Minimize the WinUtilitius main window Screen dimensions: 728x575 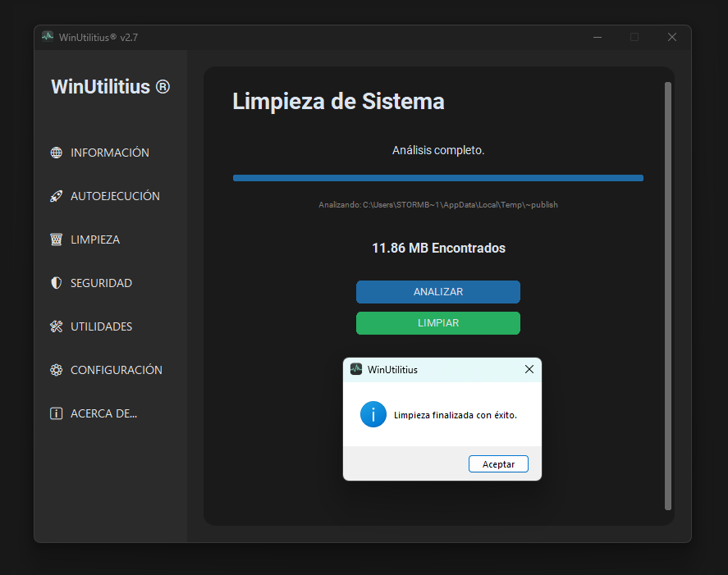(x=597, y=37)
